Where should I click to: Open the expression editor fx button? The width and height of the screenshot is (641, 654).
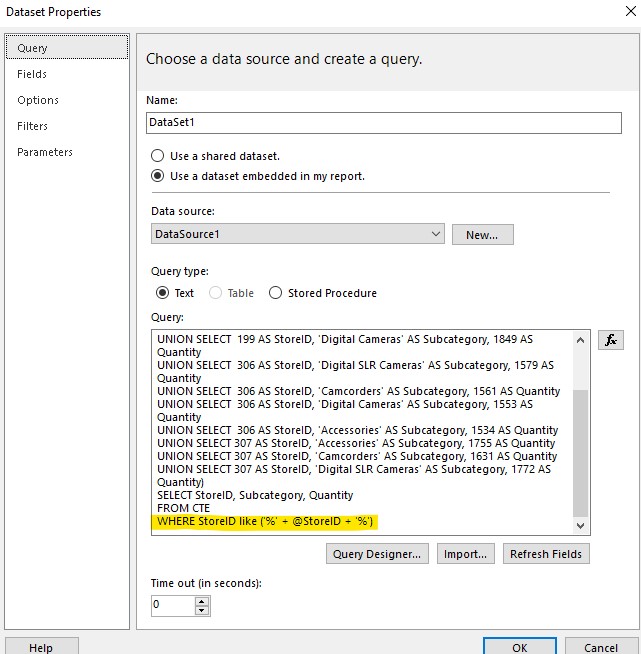(611, 340)
